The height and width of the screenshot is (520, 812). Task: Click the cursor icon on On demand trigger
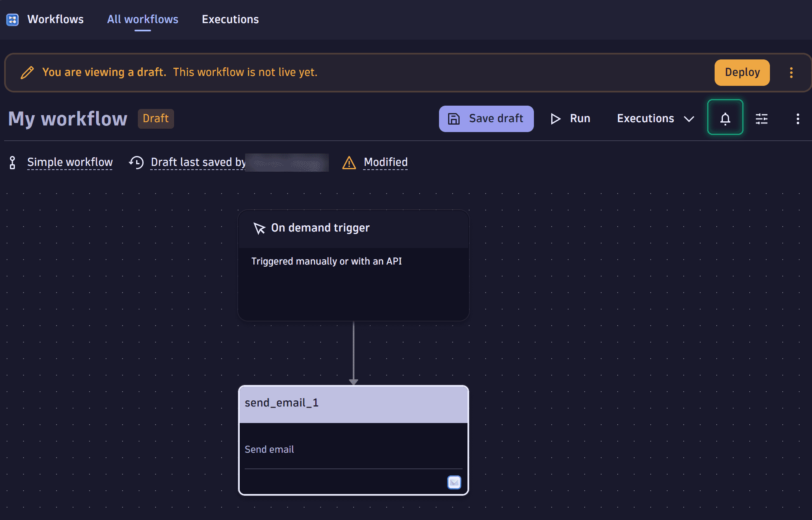[259, 228]
